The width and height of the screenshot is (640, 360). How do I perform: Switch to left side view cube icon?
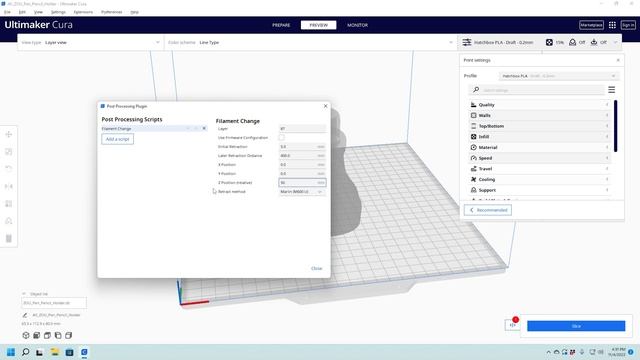(58, 335)
